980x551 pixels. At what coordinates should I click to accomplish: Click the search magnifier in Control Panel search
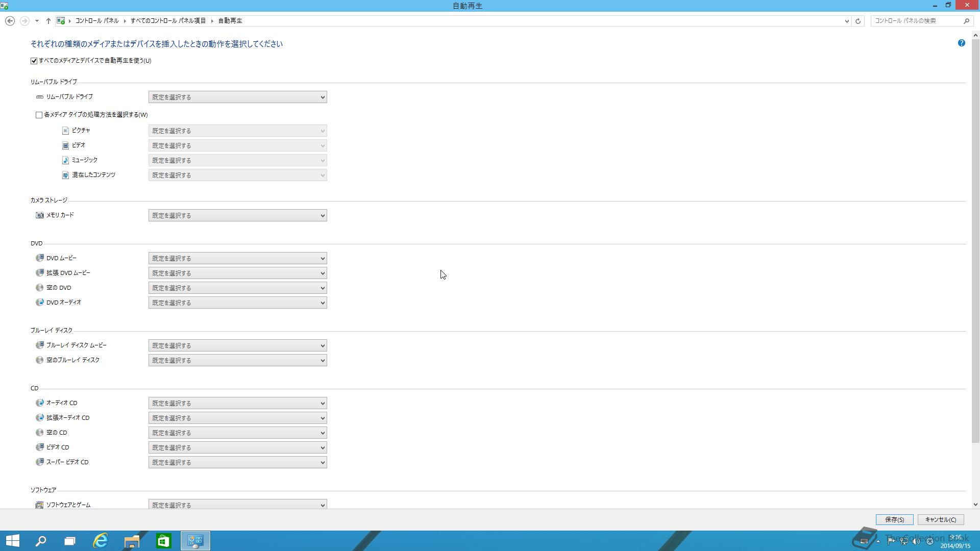tap(966, 21)
